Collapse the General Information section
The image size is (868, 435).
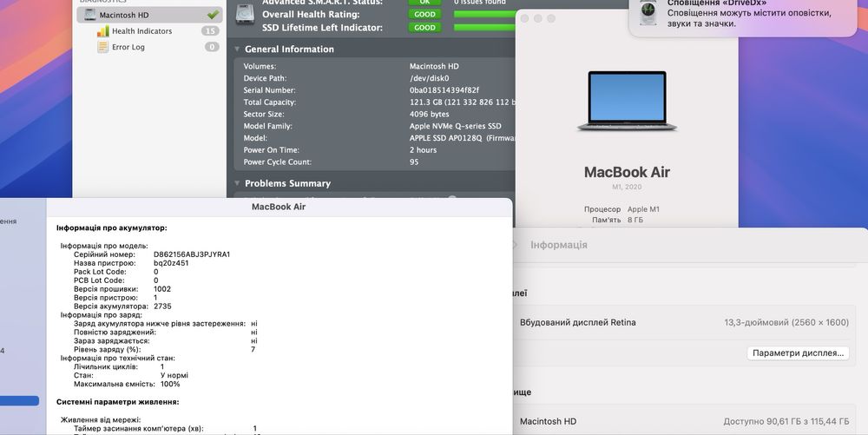point(237,49)
